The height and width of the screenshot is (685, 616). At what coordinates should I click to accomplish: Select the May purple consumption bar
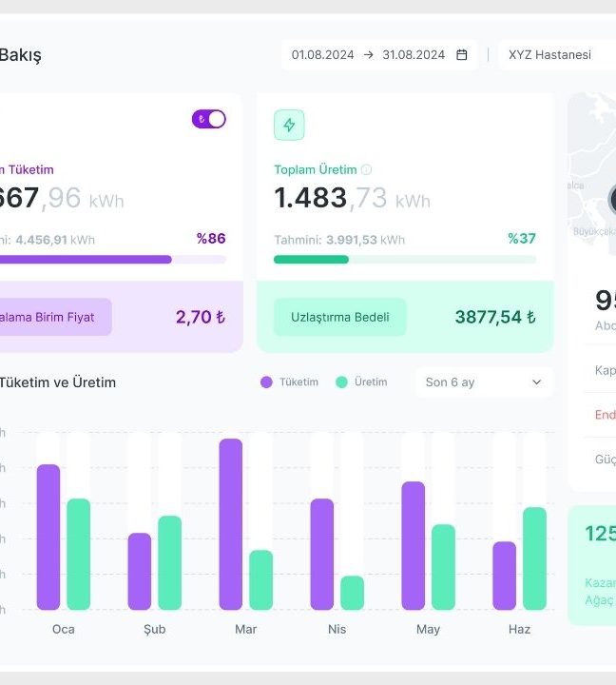tap(413, 546)
